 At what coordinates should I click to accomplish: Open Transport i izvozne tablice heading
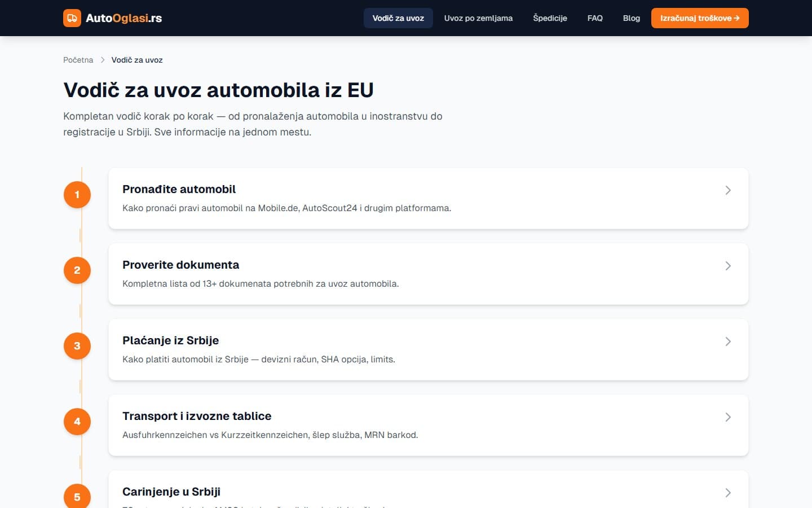click(197, 416)
